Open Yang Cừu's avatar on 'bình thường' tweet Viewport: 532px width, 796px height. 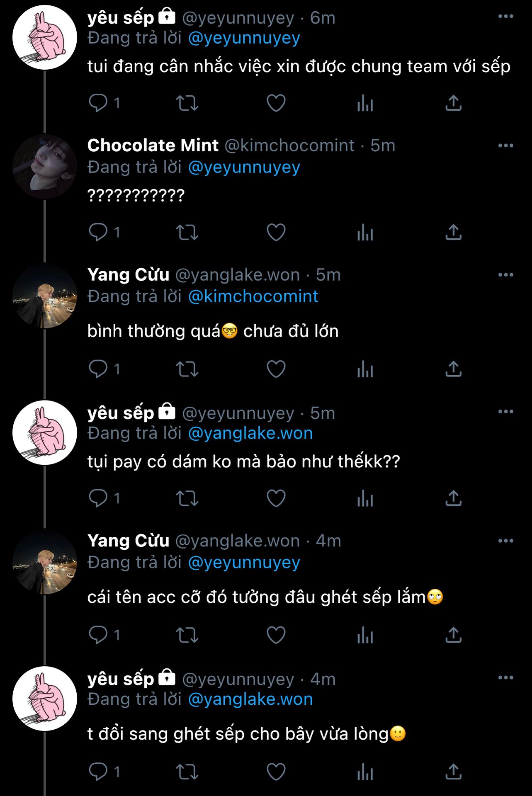(x=45, y=296)
